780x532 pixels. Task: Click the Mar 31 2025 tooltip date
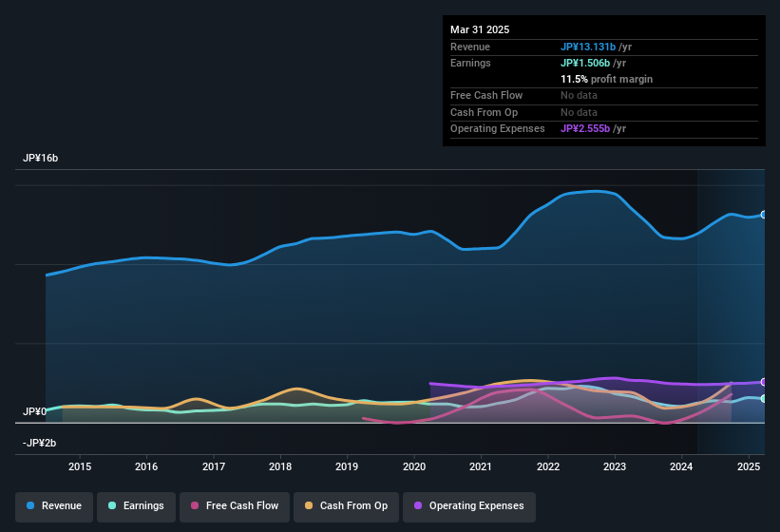pyautogui.click(x=480, y=29)
